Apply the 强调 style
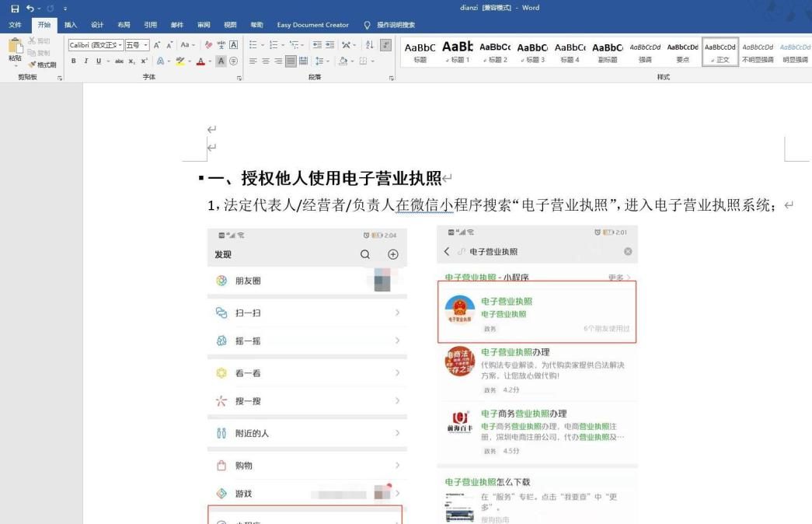Image resolution: width=812 pixels, height=524 pixels. coord(645,52)
